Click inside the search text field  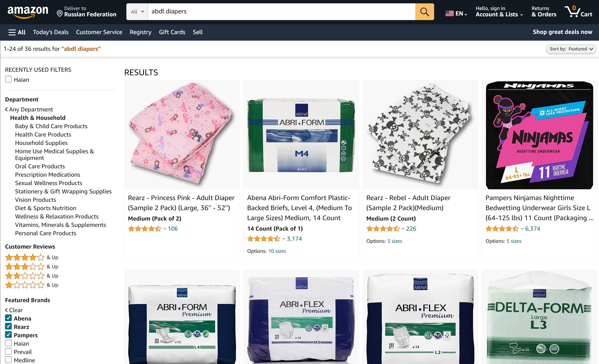coord(281,12)
